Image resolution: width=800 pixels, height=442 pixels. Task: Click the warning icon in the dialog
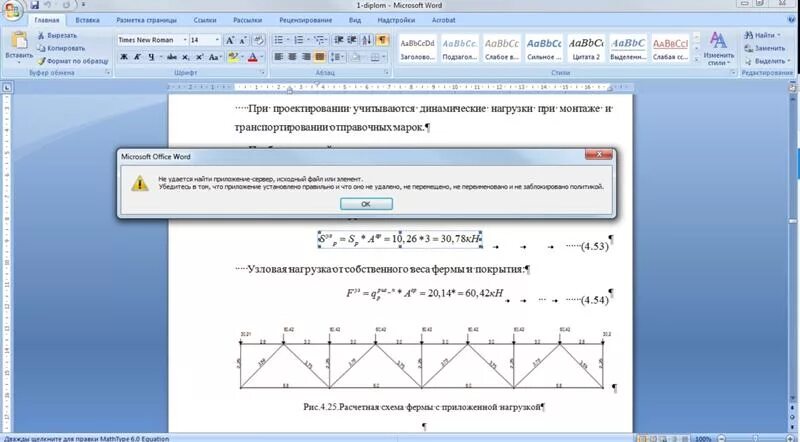[139, 183]
